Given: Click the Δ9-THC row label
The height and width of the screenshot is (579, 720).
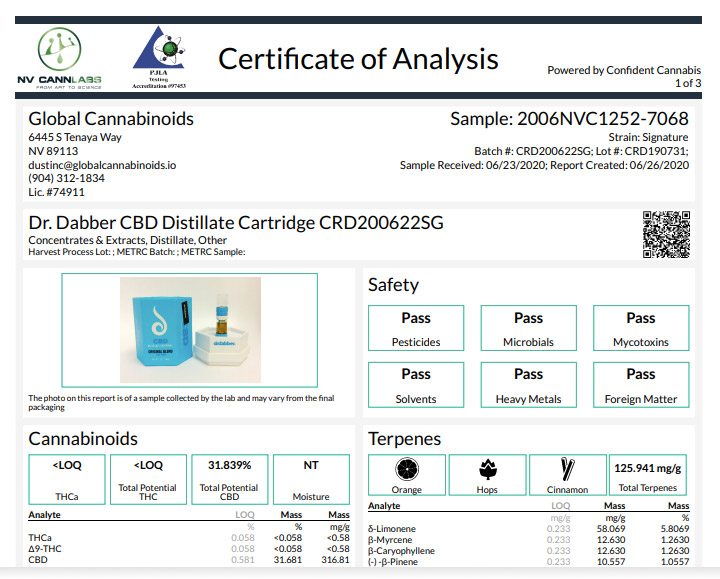Looking at the screenshot, I should coord(45,549).
